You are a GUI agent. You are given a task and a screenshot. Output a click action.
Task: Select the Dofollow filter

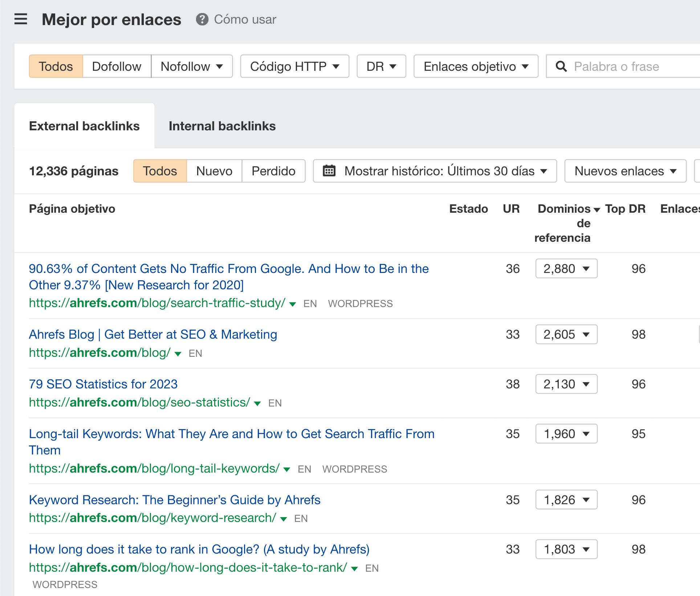click(x=117, y=66)
